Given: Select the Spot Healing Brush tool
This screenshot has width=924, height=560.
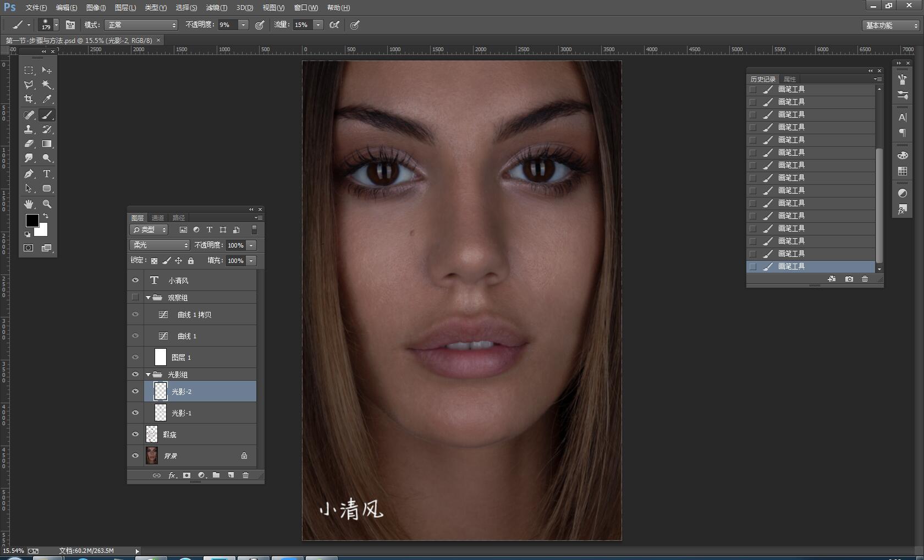Looking at the screenshot, I should click(29, 115).
